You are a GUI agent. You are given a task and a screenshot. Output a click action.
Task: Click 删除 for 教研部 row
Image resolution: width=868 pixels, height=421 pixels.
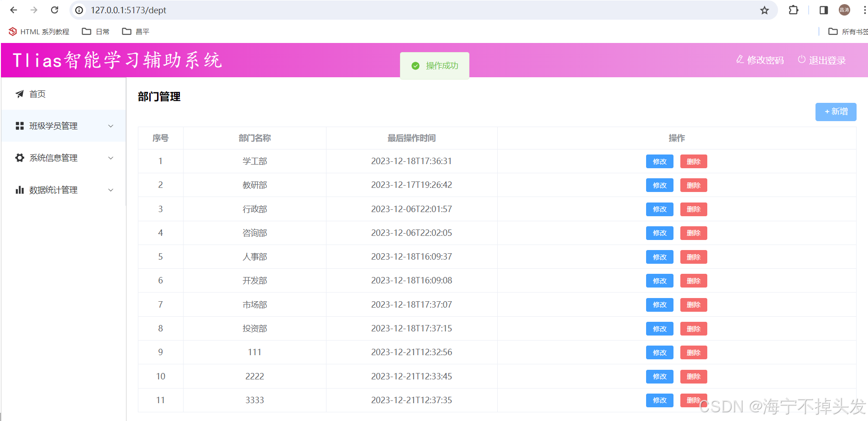coord(694,185)
